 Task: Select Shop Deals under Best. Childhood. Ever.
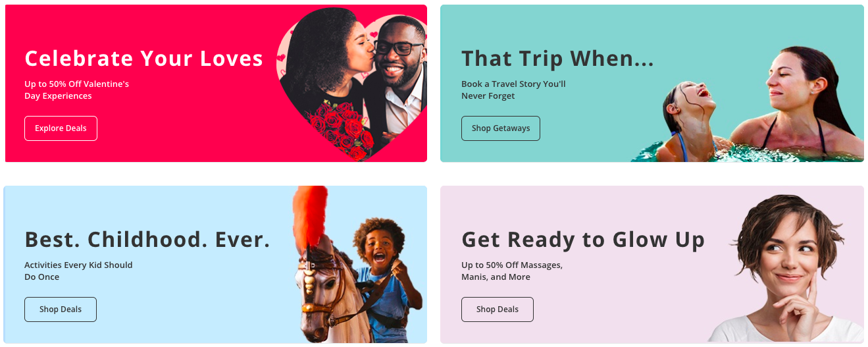click(x=61, y=309)
